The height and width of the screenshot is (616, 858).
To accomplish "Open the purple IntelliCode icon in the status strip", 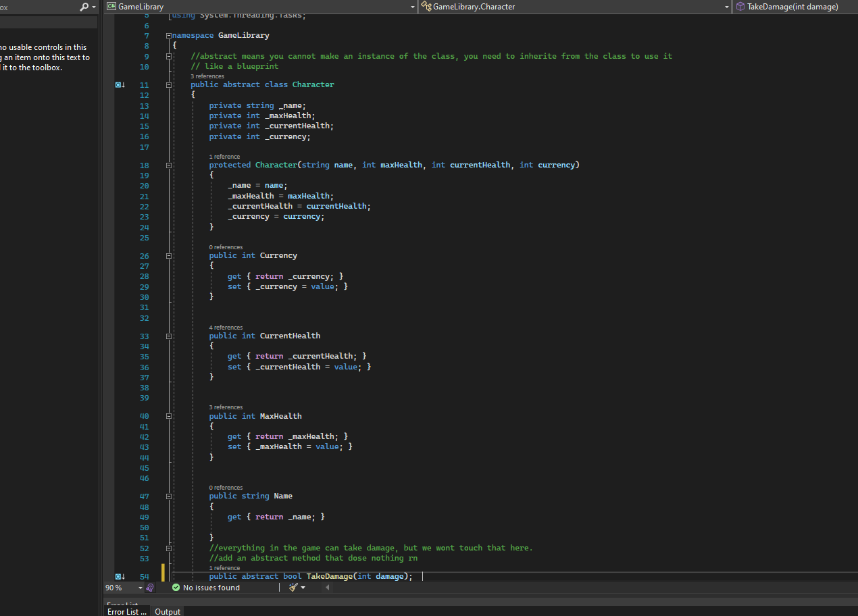I will pyautogui.click(x=150, y=588).
